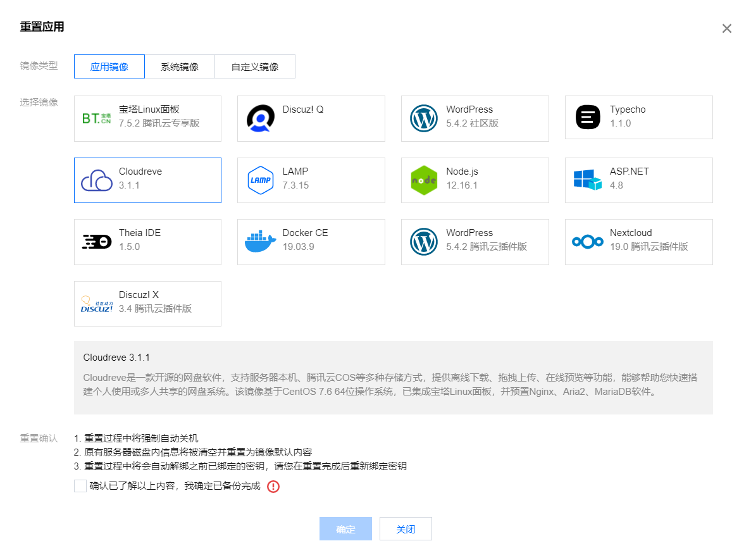The image size is (751, 560).
Task: Select the Discuz! X 腾讯云插件版 tile
Action: pyautogui.click(x=147, y=304)
